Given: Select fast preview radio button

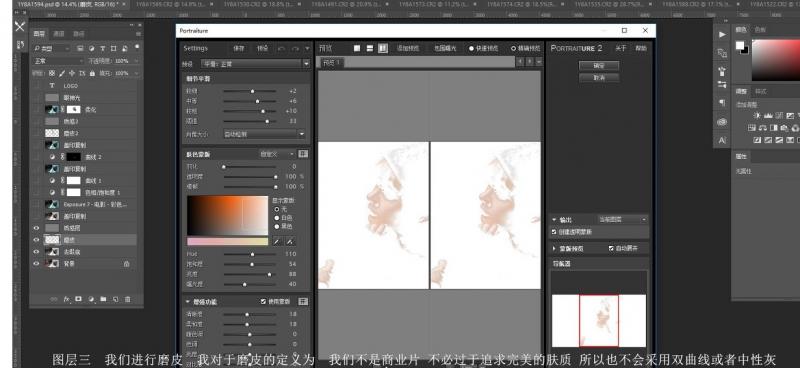Looking at the screenshot, I should (x=471, y=48).
